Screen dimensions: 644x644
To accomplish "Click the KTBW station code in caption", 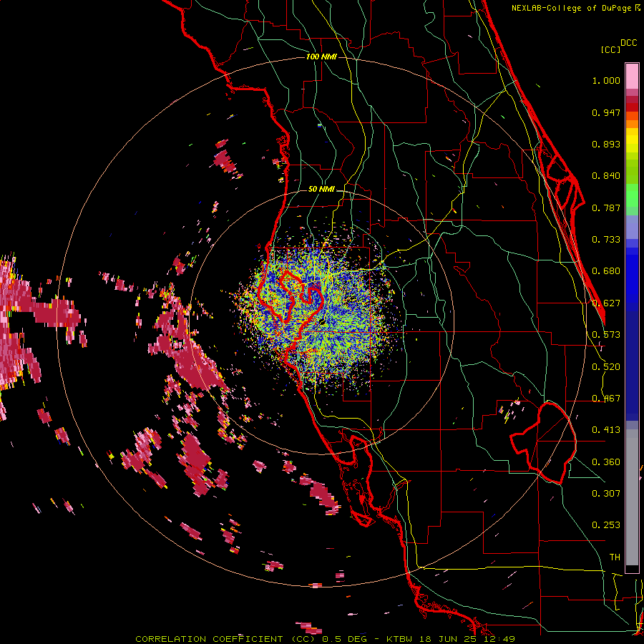I will pyautogui.click(x=399, y=639).
